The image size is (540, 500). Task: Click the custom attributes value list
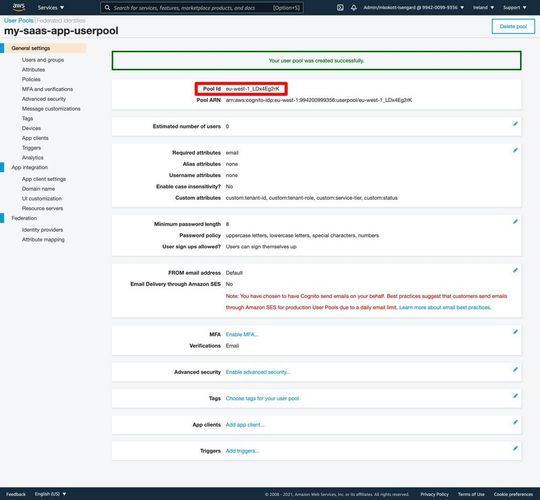(311, 198)
